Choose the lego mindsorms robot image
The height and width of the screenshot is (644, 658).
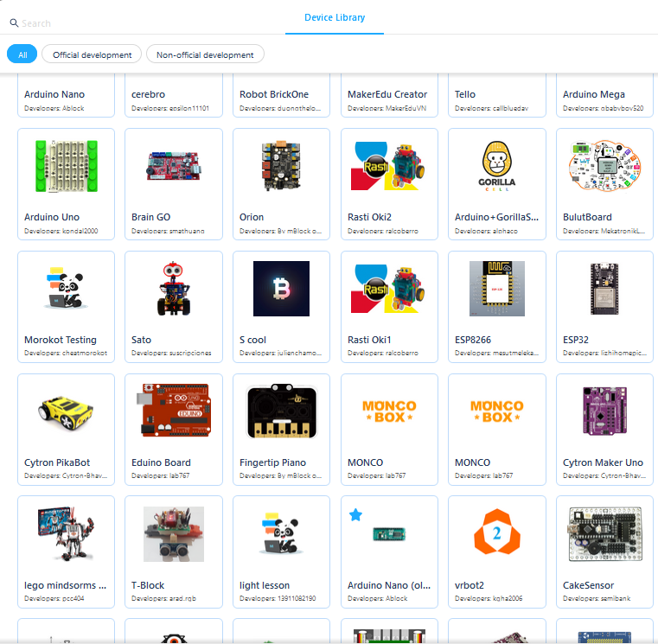pos(66,533)
